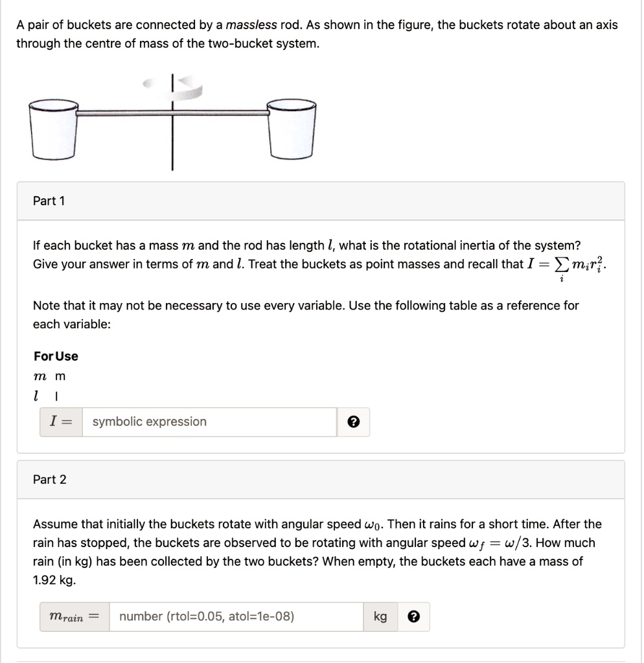The width and height of the screenshot is (644, 663).
Task: Click the I = label before the answer box
Action: point(60,421)
